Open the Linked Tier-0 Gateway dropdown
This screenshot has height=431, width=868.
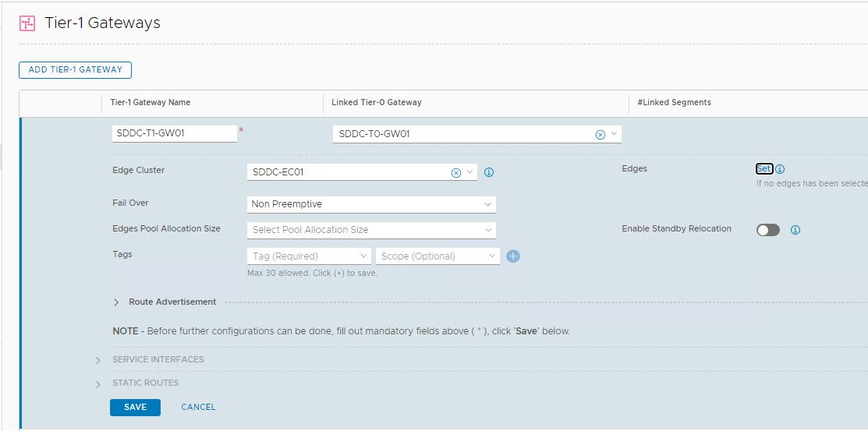pyautogui.click(x=615, y=134)
